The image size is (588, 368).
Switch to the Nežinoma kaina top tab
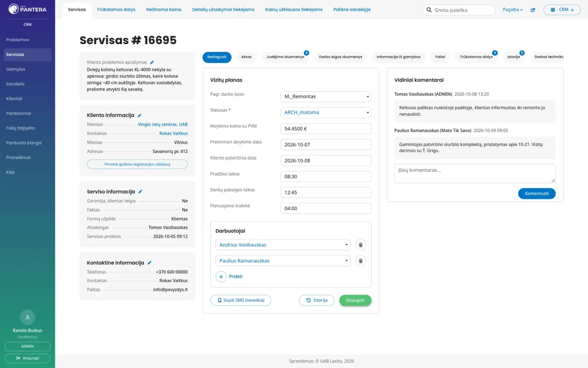tap(164, 10)
